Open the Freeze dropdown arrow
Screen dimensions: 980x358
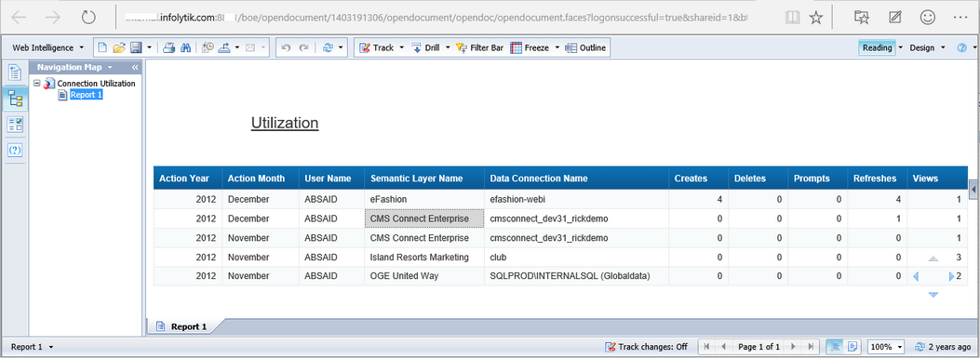[x=557, y=47]
